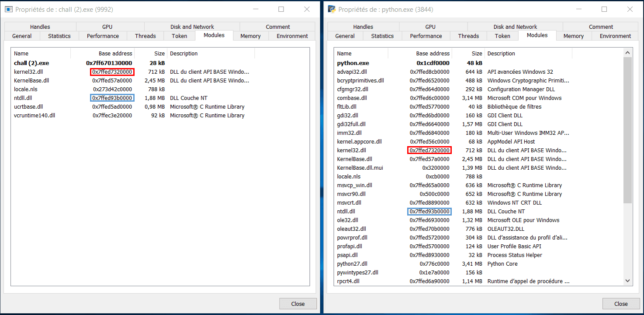Select the Memory tab in python.exe window

coord(574,36)
